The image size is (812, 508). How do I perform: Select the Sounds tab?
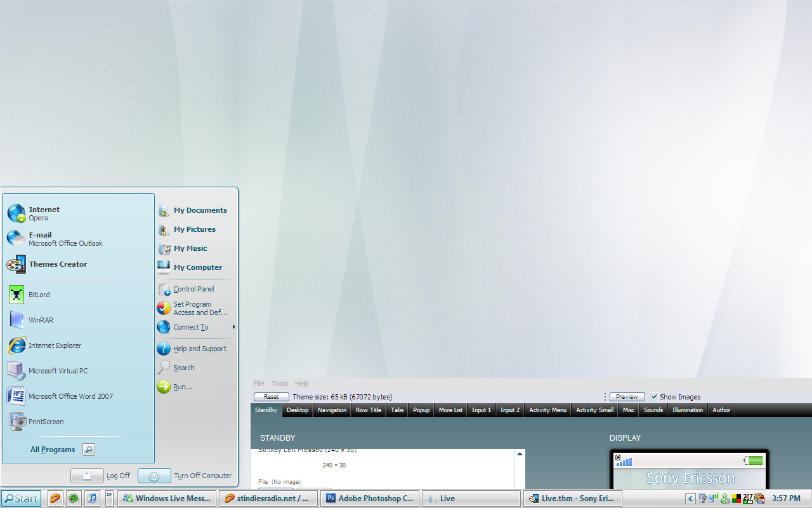click(653, 410)
